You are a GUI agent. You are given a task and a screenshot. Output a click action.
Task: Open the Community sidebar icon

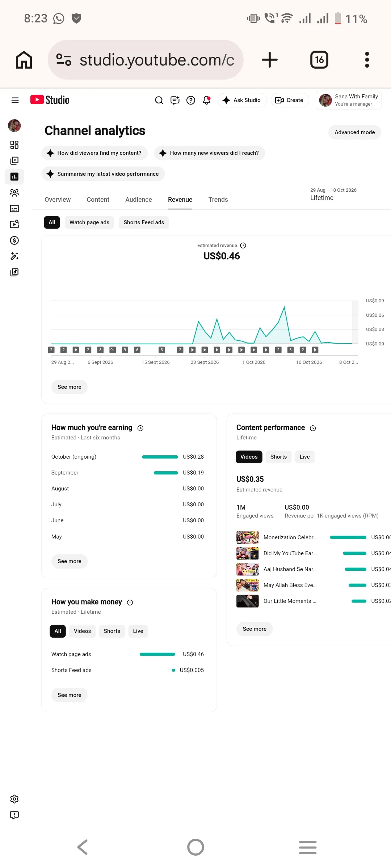click(14, 192)
